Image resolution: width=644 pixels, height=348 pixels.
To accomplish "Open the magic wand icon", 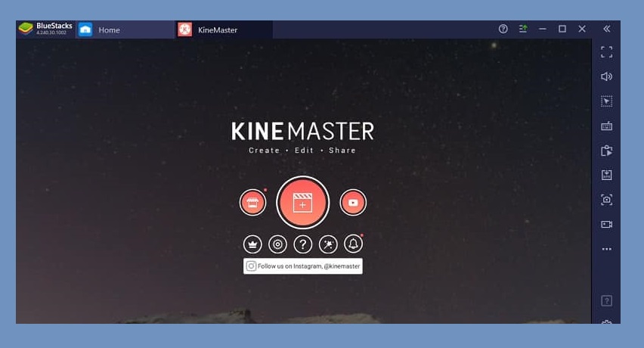I will tap(328, 244).
